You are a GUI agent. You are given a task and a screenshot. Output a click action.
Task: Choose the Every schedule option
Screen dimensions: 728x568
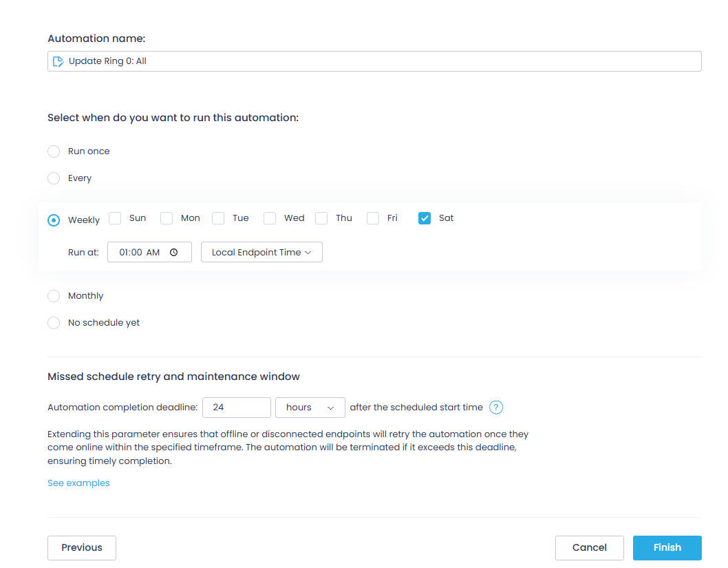pyautogui.click(x=54, y=178)
